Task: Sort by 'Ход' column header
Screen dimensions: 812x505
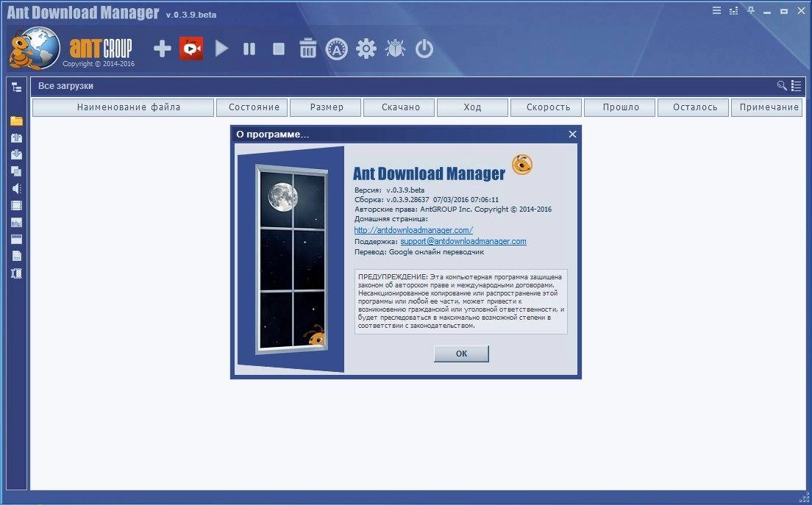Action: (x=472, y=107)
